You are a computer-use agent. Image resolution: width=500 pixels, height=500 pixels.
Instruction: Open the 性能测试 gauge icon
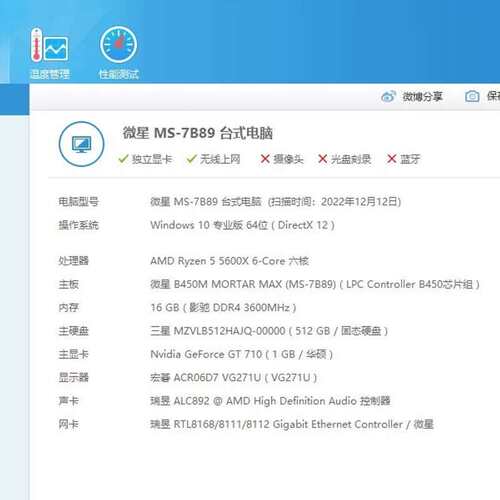coord(118,45)
